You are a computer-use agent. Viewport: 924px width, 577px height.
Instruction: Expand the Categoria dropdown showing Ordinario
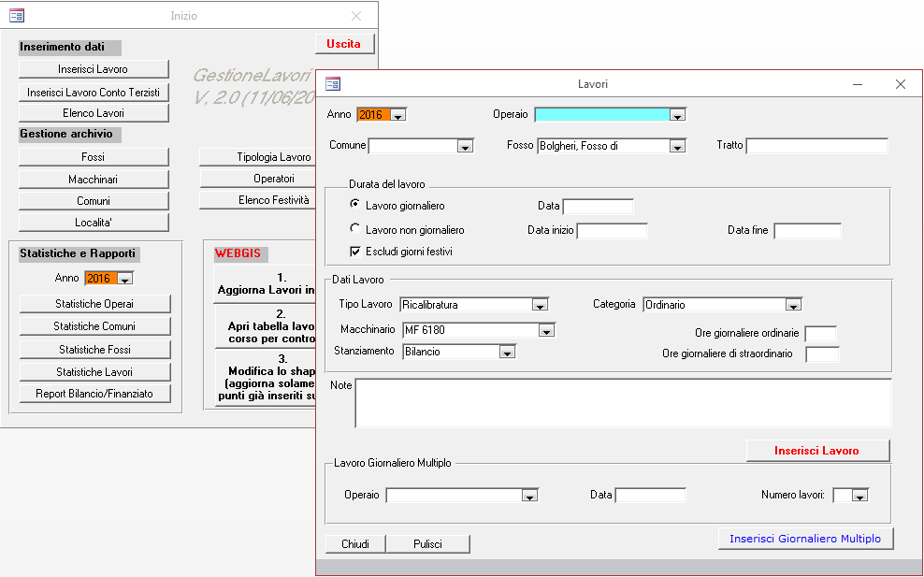point(794,304)
